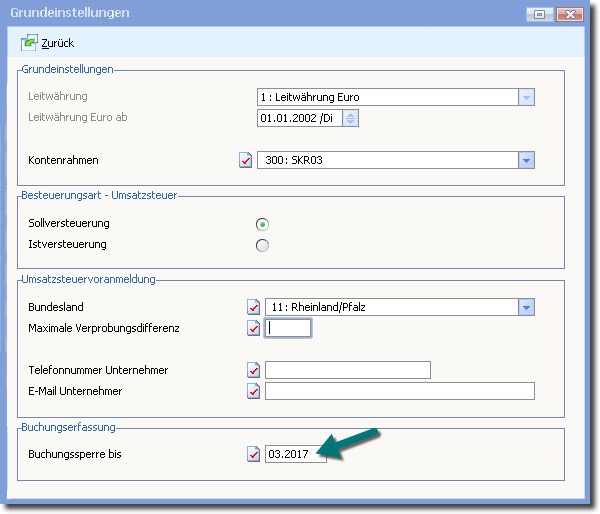Viewport: 600px width, 514px height.
Task: Focus the Maximale Verprobungsdifferenz input field
Action: [288, 328]
